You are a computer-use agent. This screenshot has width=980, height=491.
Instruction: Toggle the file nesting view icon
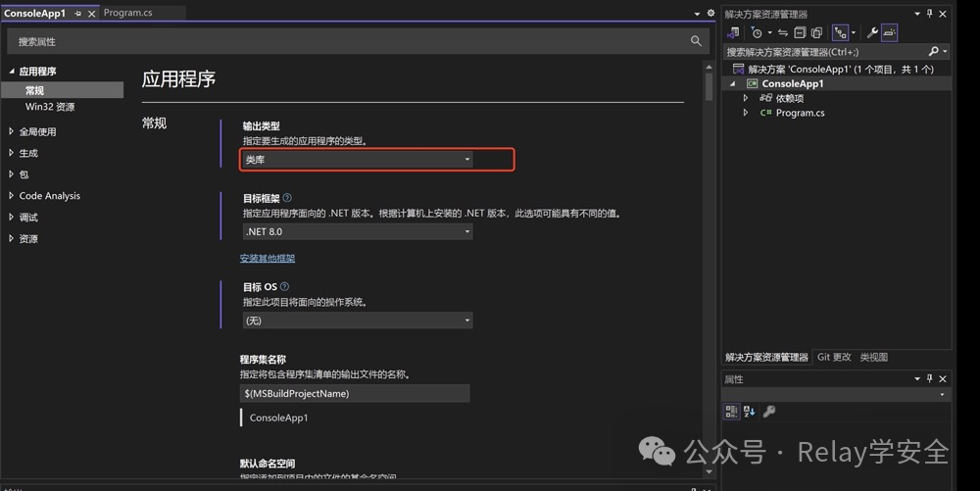pyautogui.click(x=841, y=32)
